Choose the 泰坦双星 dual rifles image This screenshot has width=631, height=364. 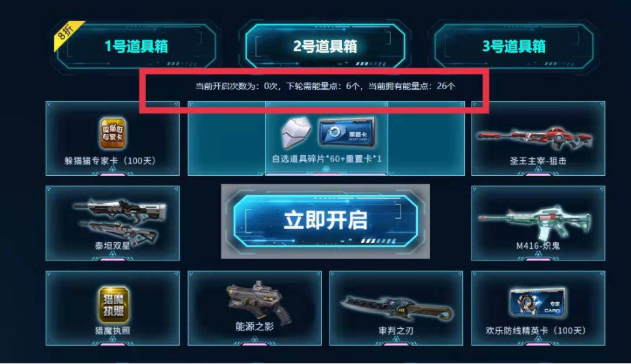point(120,219)
